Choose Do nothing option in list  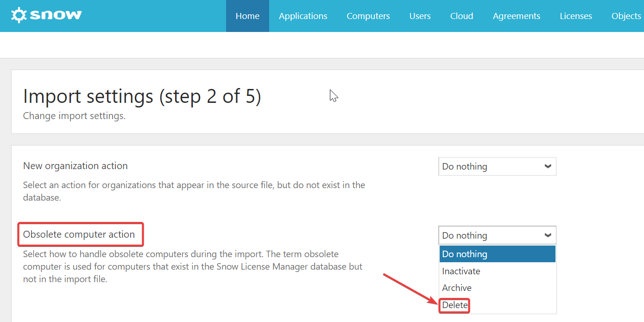pyautogui.click(x=497, y=254)
